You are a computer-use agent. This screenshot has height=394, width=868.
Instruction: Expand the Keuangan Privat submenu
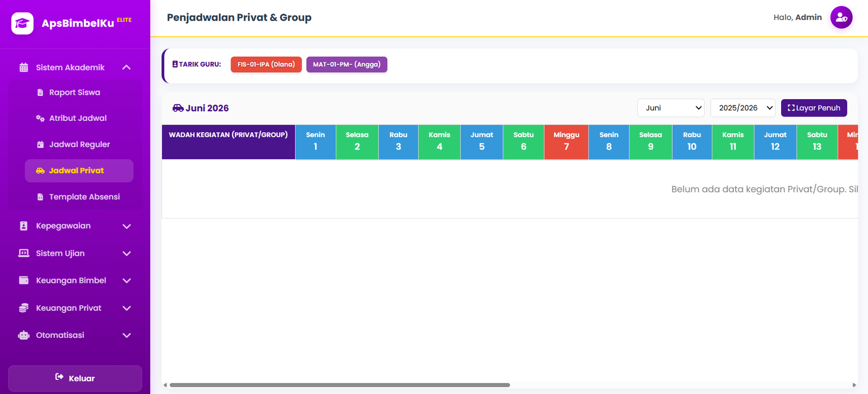(126, 308)
